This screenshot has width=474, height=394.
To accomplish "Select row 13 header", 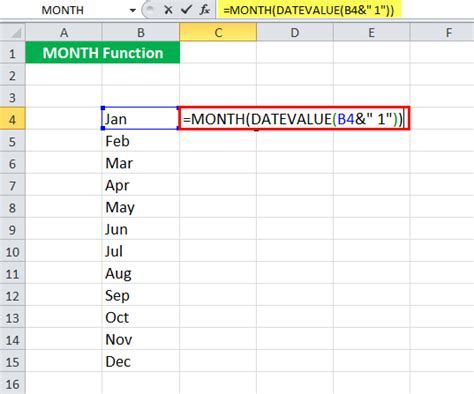I will [13, 317].
